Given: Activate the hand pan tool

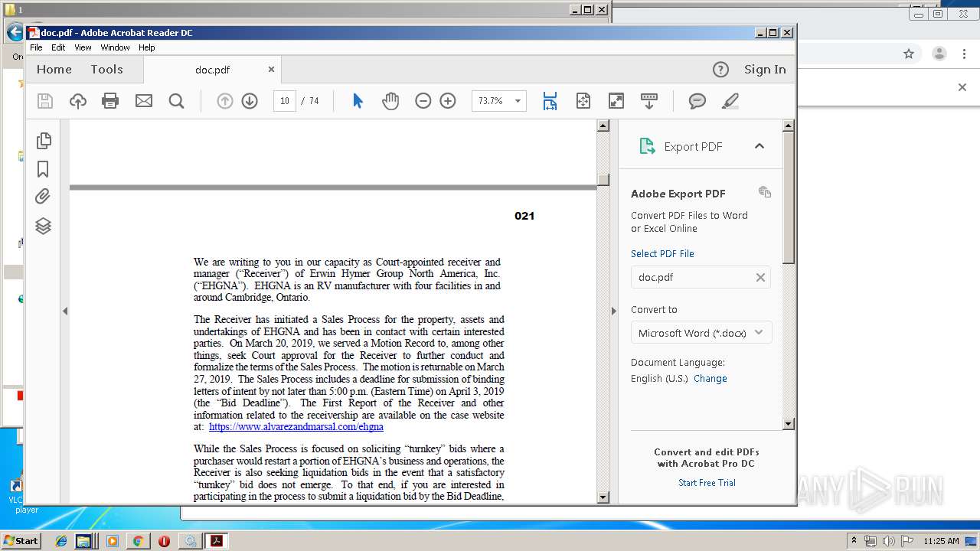Looking at the screenshot, I should (390, 101).
